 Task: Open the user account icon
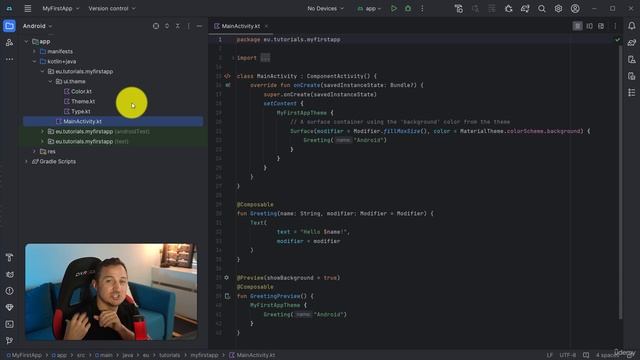pos(575,8)
